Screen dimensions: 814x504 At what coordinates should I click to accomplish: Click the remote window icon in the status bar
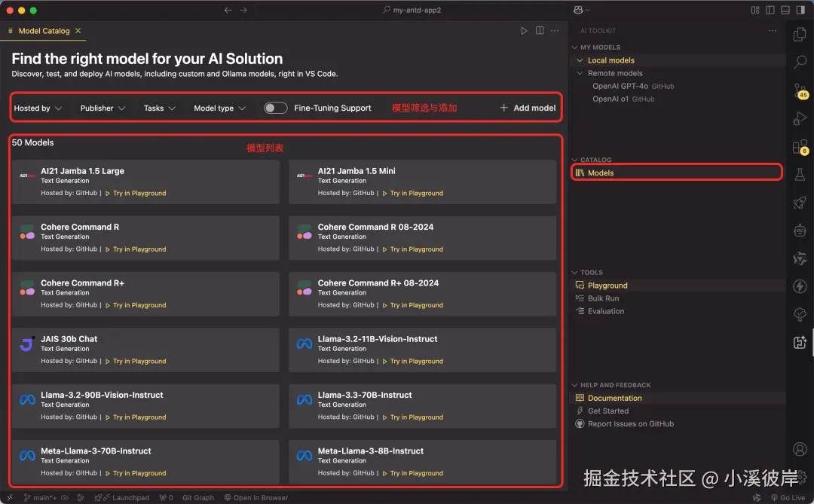point(9,497)
